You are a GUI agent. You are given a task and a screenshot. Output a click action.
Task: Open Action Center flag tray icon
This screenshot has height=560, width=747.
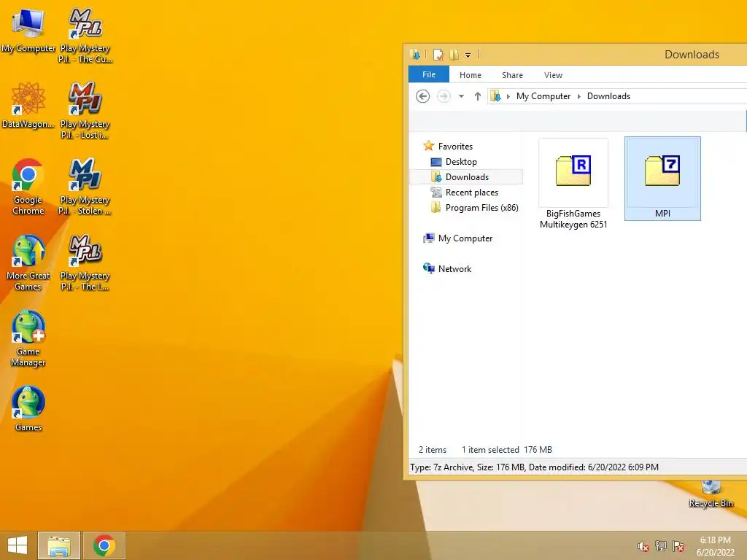pos(678,546)
